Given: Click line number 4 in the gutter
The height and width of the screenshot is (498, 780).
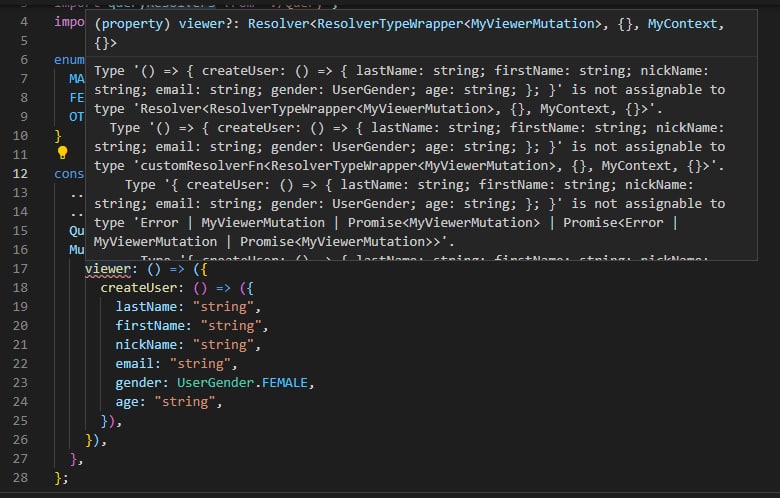Looking at the screenshot, I should (24, 22).
